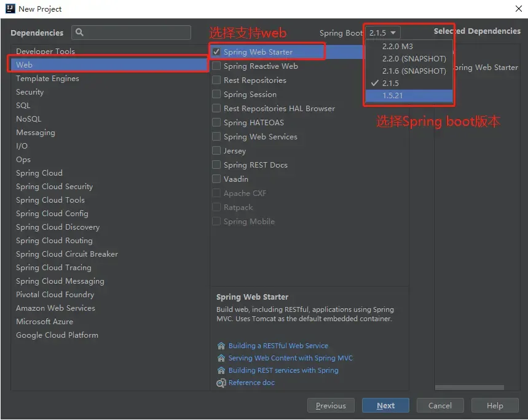The width and height of the screenshot is (528, 420).
Task: Click the Reference doc icon
Action: 221,383
